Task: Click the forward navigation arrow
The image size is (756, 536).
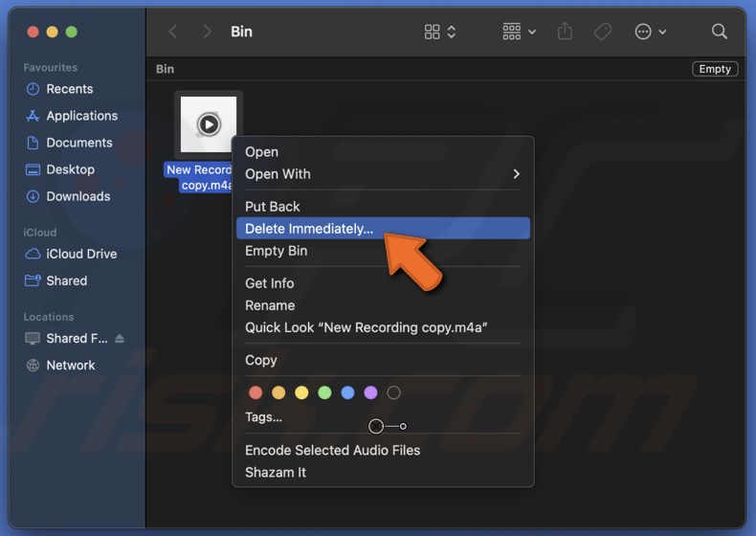Action: click(x=207, y=32)
